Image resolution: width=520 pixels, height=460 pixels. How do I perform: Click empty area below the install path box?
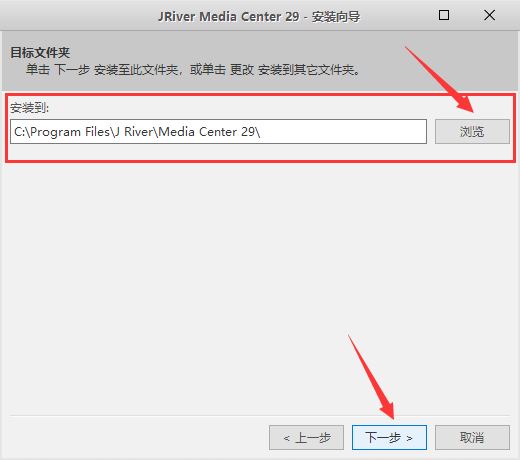click(260, 287)
